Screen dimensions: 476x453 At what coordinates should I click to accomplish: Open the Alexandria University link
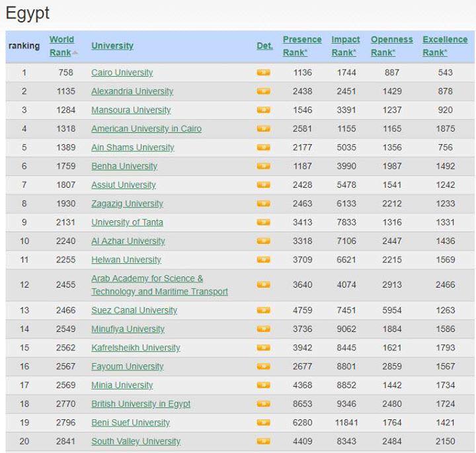pyautogui.click(x=132, y=91)
